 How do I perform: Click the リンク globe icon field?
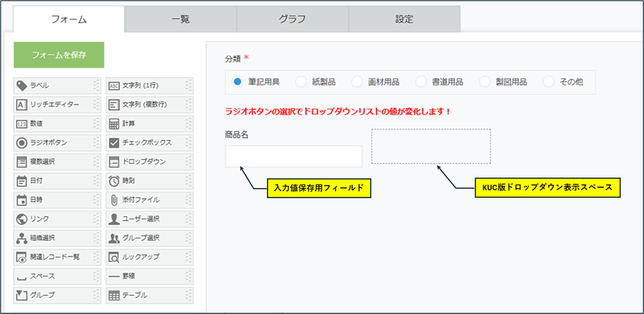[22, 219]
